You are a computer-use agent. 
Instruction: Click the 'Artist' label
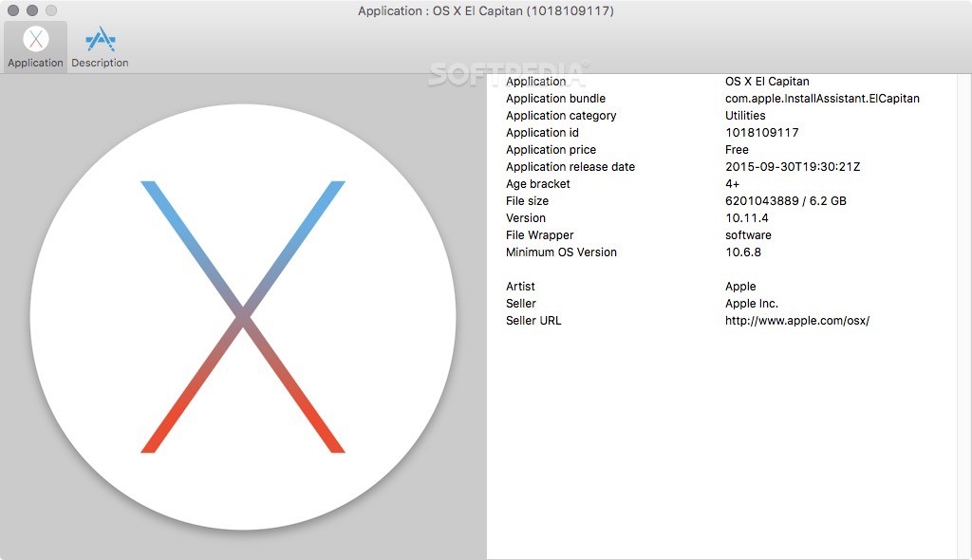[x=520, y=287]
